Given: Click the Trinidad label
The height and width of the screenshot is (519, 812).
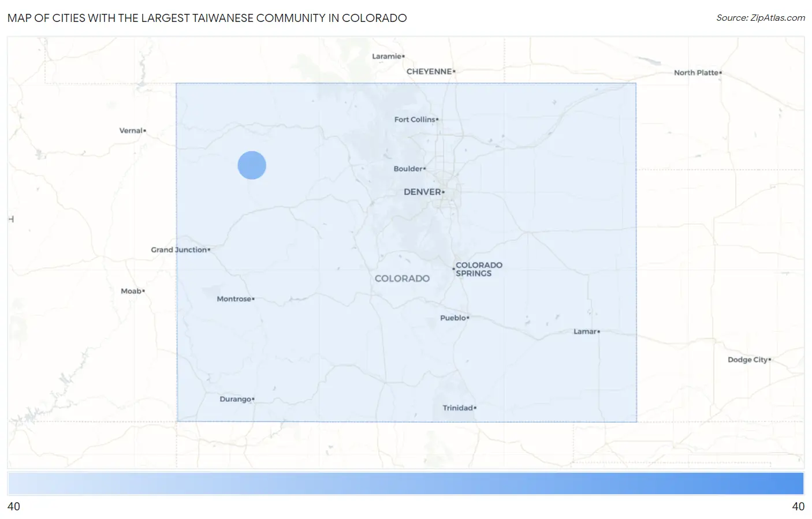Looking at the screenshot, I should (x=459, y=408).
